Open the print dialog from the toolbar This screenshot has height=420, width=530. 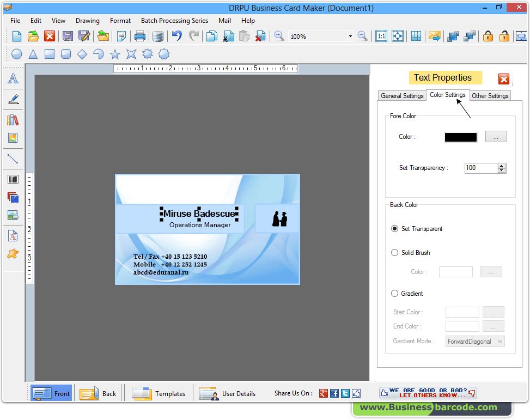(x=141, y=36)
